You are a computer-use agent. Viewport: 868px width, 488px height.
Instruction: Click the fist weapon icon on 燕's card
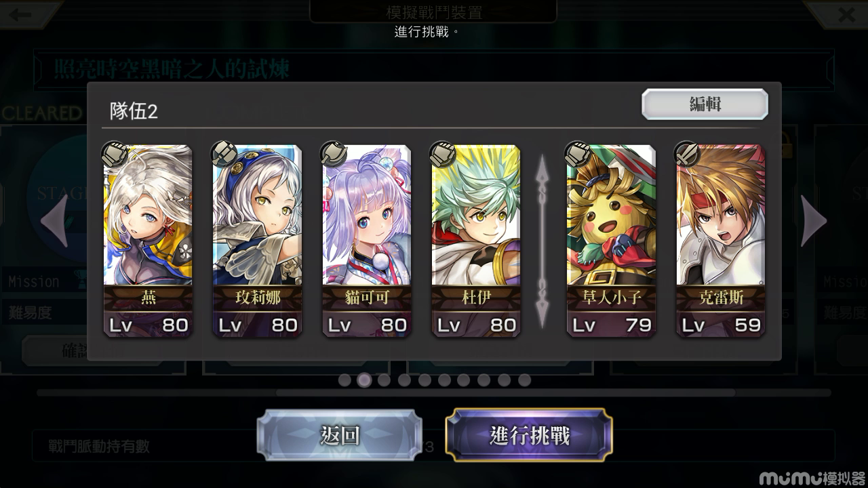[115, 154]
